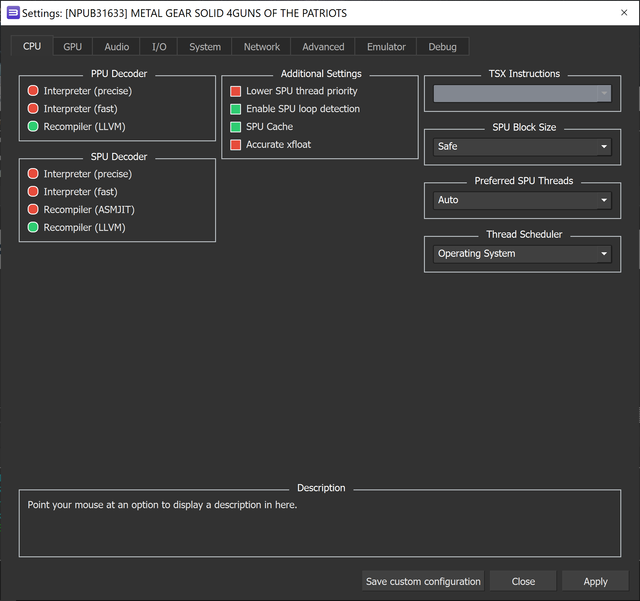Image resolution: width=640 pixels, height=601 pixels.
Task: Open Thread Scheduler dropdown
Action: point(522,254)
